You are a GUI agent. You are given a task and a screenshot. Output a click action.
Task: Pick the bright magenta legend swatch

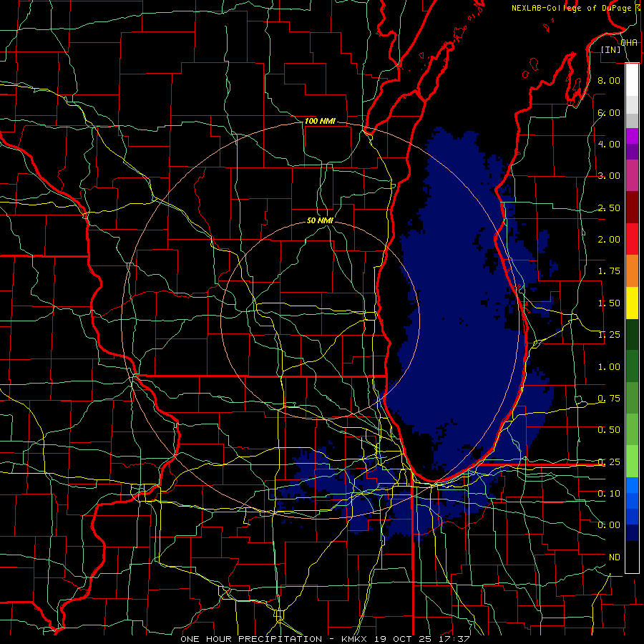tap(632, 136)
